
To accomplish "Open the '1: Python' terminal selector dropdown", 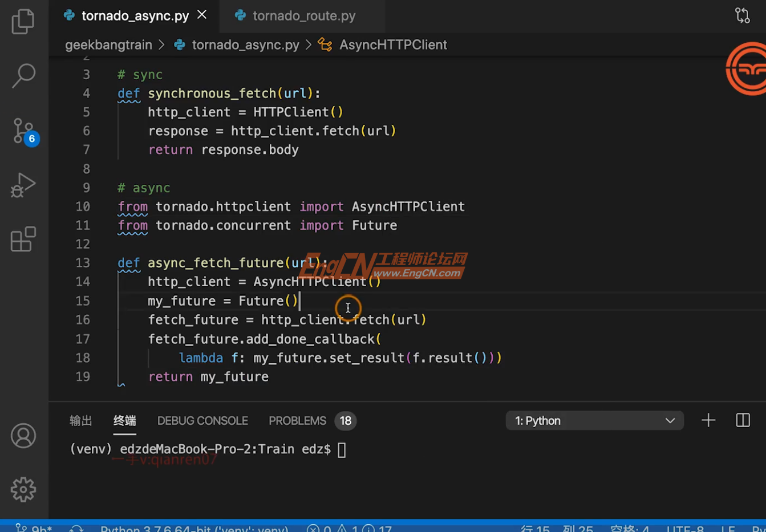I will click(594, 420).
